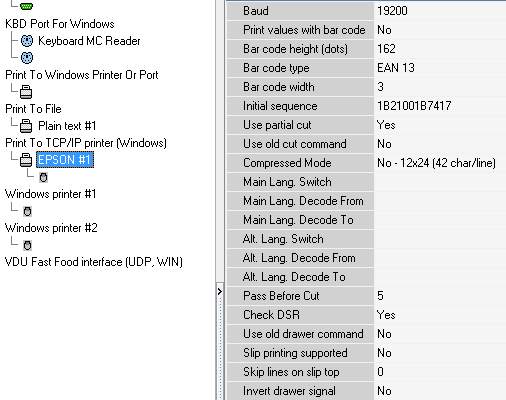Click the Keyboard MC Reader icon
This screenshot has height=400, width=506.
click(x=27, y=41)
